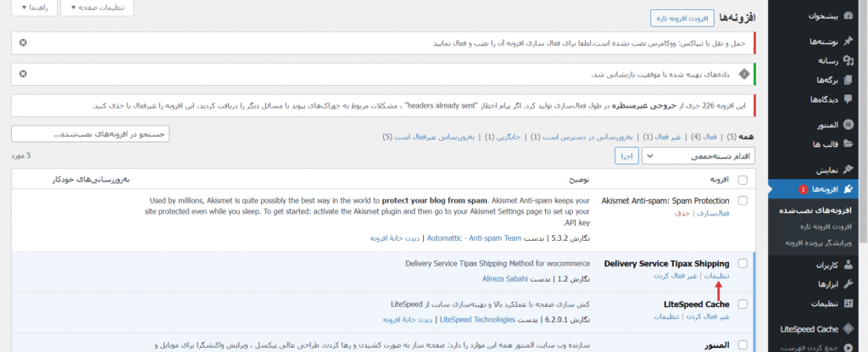Click the Apply (اجرا) button

pyautogui.click(x=627, y=156)
